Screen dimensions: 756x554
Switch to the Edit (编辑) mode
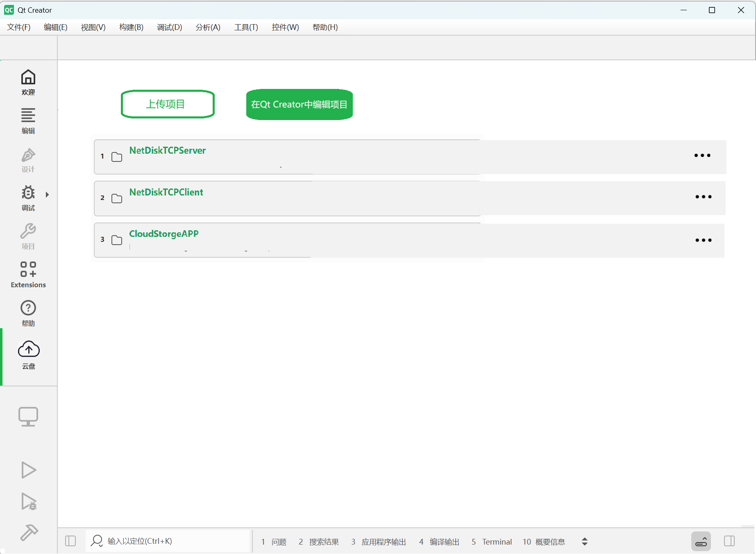(28, 120)
